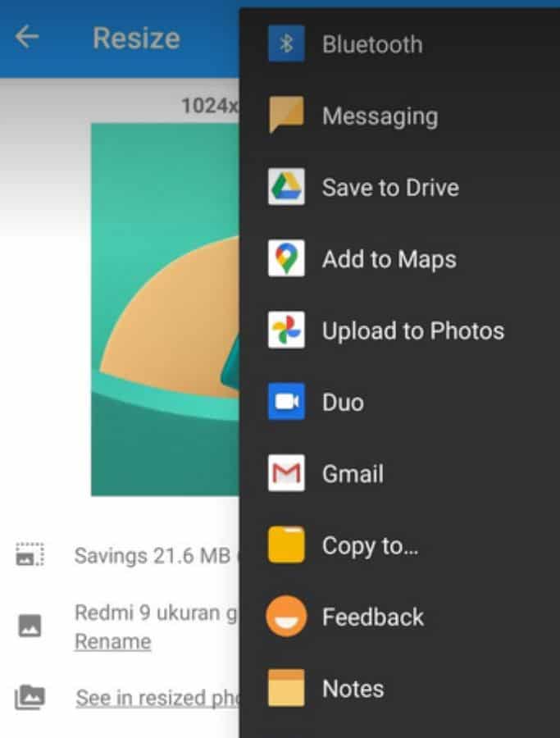This screenshot has width=560, height=738.
Task: Tap the yellow Notes icon
Action: (286, 688)
